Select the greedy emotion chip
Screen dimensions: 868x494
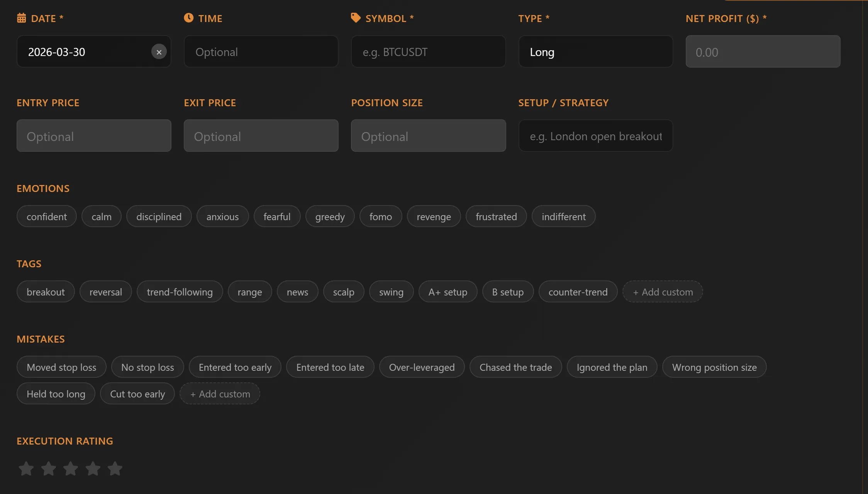click(x=330, y=216)
